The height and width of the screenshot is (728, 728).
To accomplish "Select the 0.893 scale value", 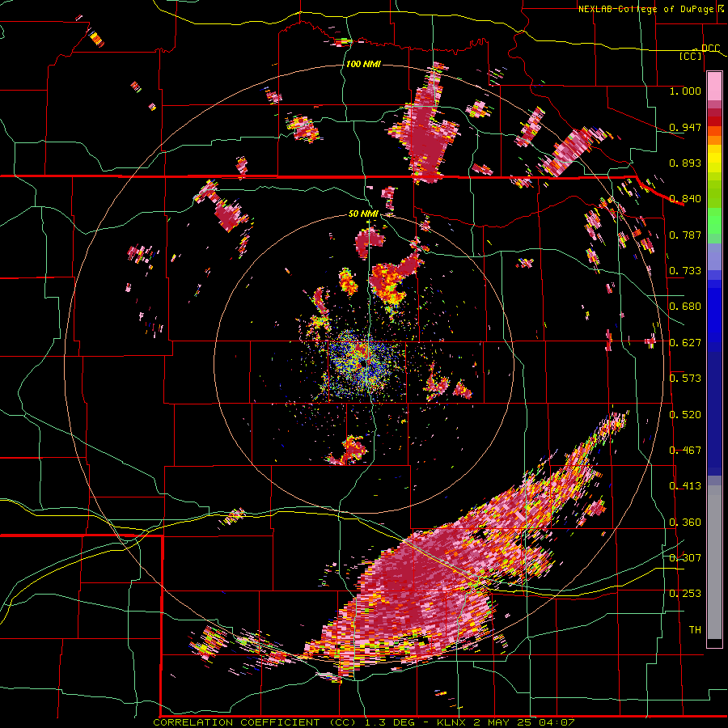I will tap(685, 163).
